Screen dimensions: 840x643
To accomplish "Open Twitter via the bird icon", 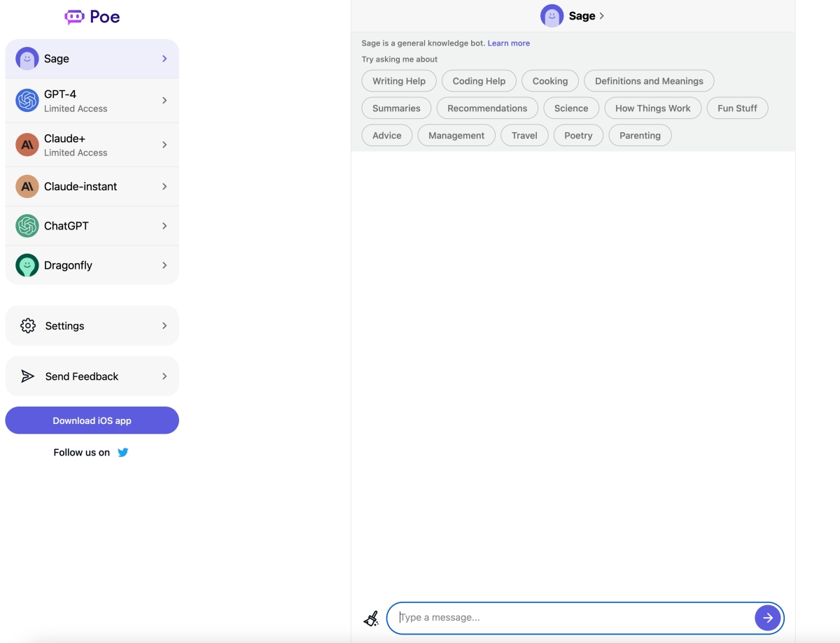I will [123, 453].
